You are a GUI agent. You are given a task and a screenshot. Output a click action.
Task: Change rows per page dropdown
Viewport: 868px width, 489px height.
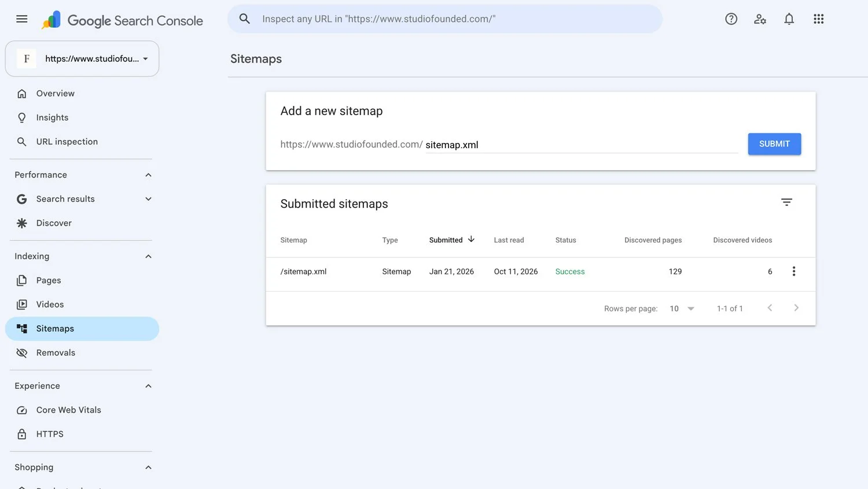(682, 308)
